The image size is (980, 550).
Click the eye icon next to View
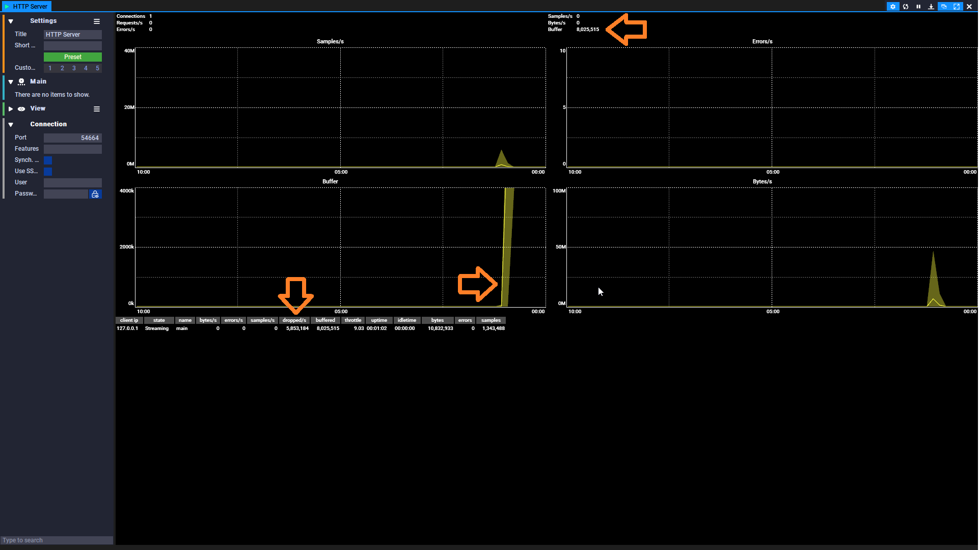[21, 109]
